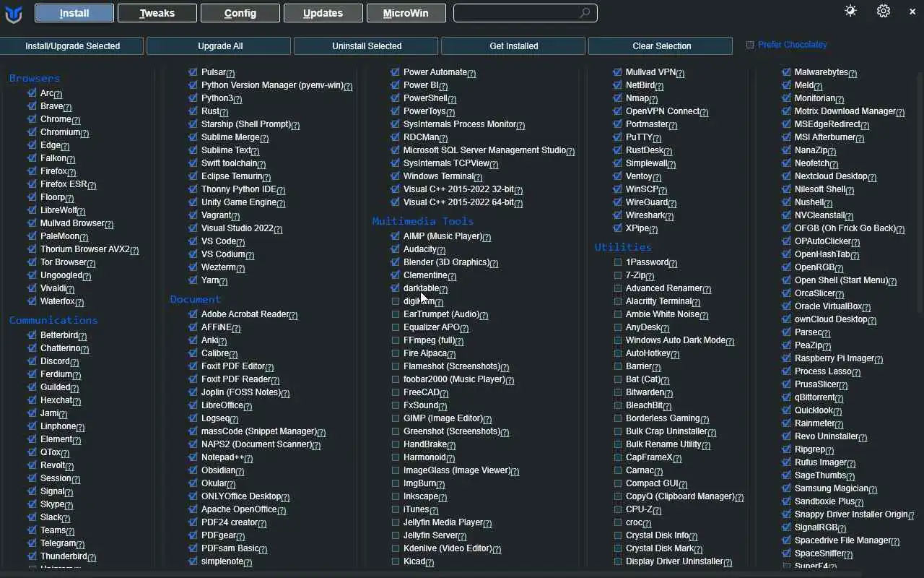Check the FFmpeg (full) checkbox
The height and width of the screenshot is (578, 924).
coord(396,340)
